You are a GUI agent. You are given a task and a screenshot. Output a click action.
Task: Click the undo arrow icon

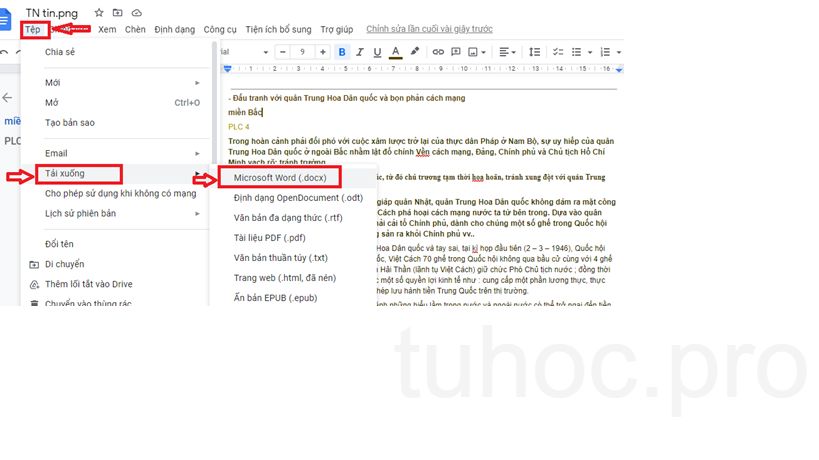[4, 52]
